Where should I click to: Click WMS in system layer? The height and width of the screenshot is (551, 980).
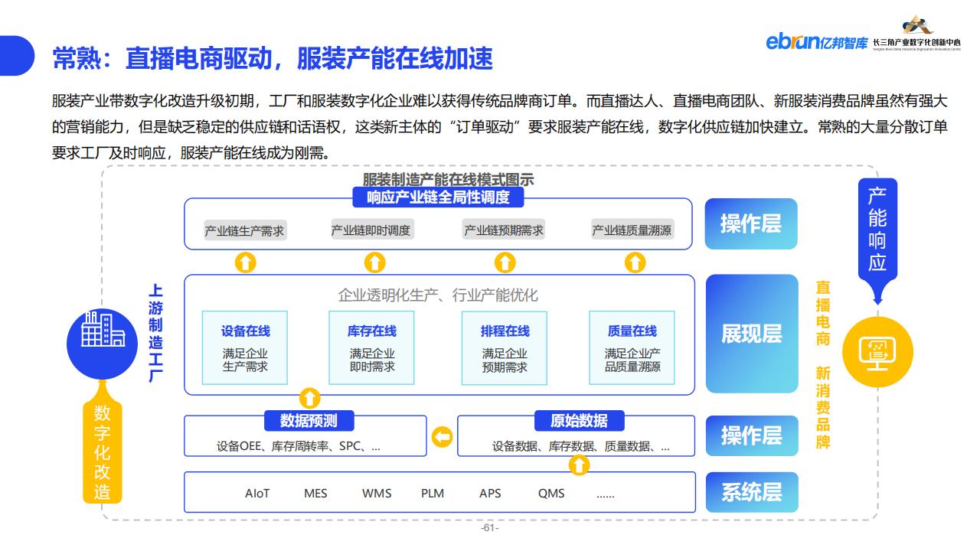point(377,494)
